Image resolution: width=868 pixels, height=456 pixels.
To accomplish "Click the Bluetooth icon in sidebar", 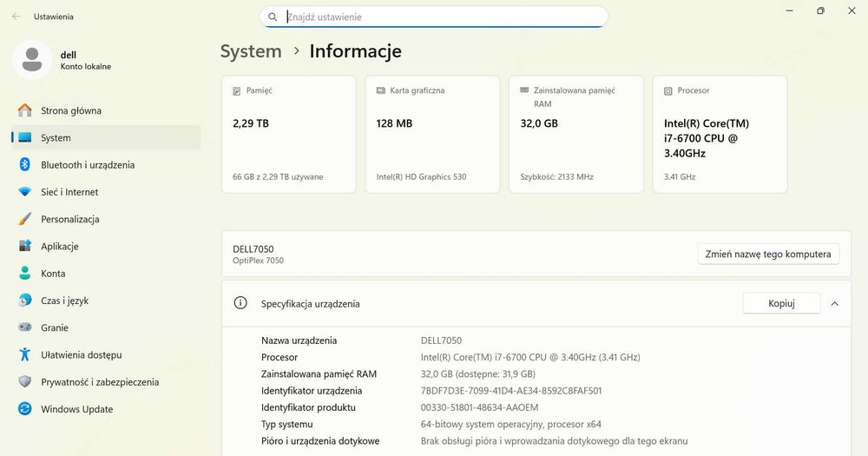I will coord(25,164).
